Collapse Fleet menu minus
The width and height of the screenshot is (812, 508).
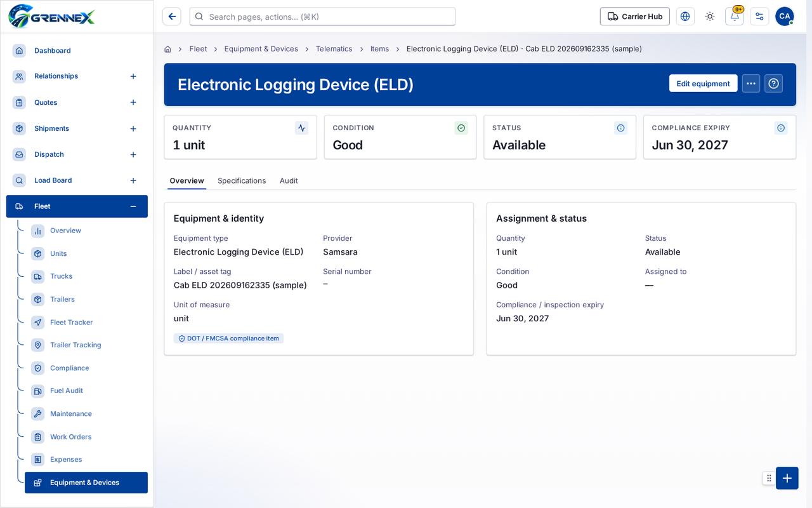click(x=133, y=206)
